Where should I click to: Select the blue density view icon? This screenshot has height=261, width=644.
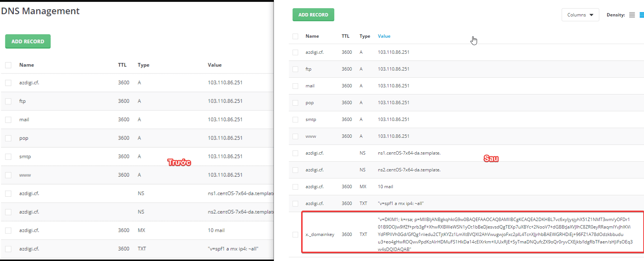coord(642,15)
